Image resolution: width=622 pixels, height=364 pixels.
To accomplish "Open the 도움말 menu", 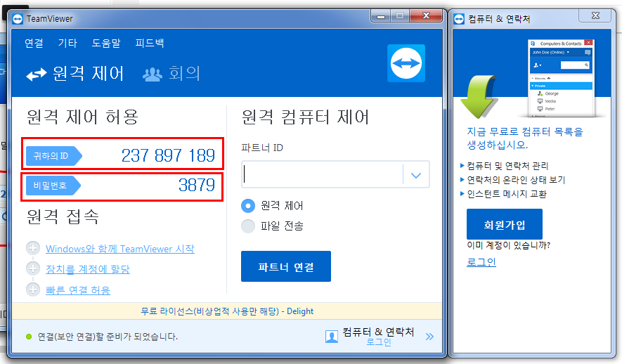I will coord(106,43).
